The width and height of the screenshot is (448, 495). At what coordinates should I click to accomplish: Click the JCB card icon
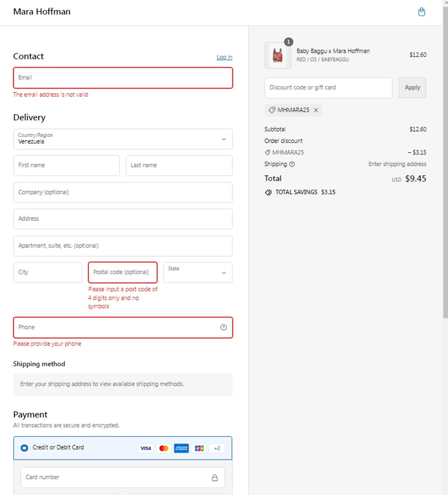click(199, 448)
